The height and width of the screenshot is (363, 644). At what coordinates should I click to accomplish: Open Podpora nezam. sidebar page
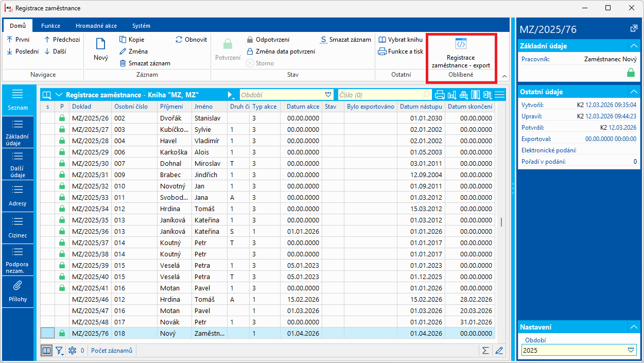click(18, 260)
